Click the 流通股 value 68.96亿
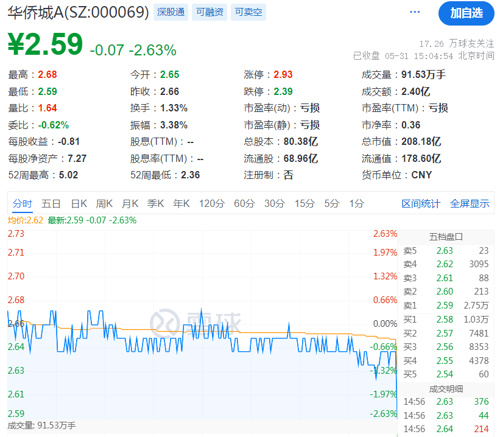This screenshot has width=500, height=437. (301, 158)
